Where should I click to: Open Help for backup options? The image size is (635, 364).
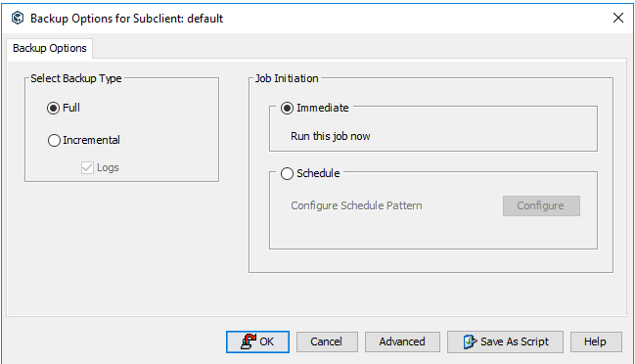pyautogui.click(x=596, y=341)
